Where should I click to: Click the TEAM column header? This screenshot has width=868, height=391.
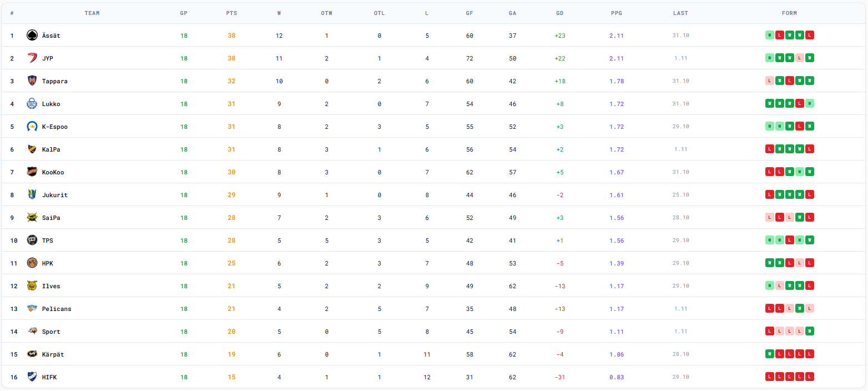click(92, 13)
